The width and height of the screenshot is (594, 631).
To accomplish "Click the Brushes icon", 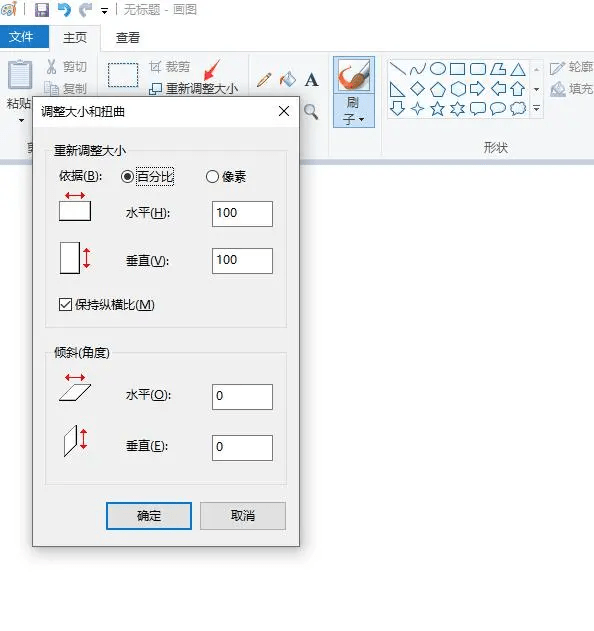I will click(354, 75).
